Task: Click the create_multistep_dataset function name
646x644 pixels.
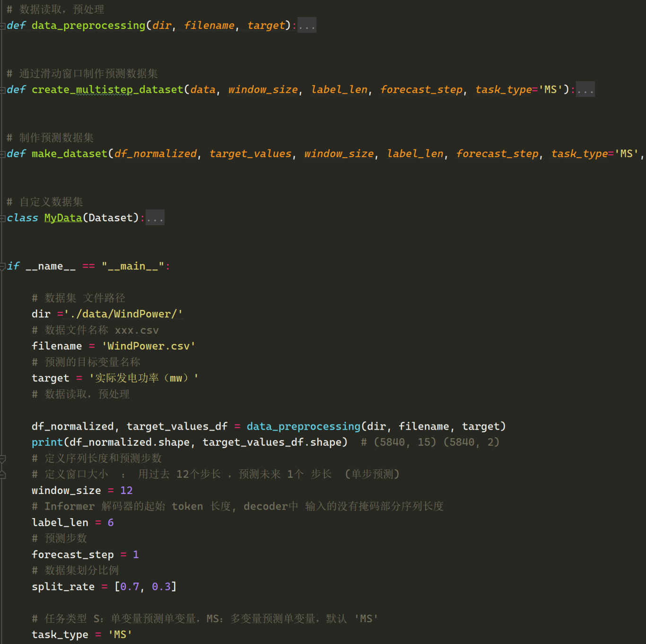Action: (107, 90)
